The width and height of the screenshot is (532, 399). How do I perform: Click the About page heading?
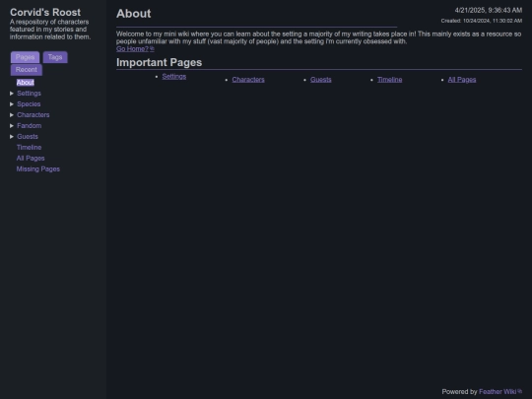[x=134, y=14]
